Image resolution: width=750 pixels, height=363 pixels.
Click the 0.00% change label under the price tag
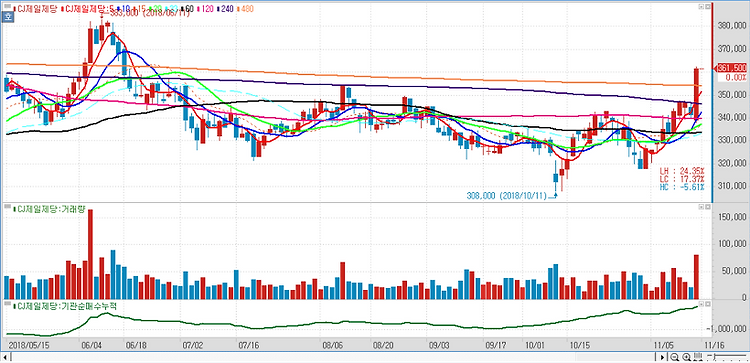coord(736,77)
